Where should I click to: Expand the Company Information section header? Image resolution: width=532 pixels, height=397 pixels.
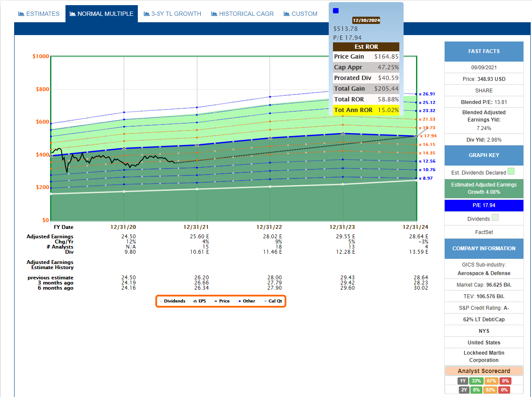pyautogui.click(x=484, y=249)
